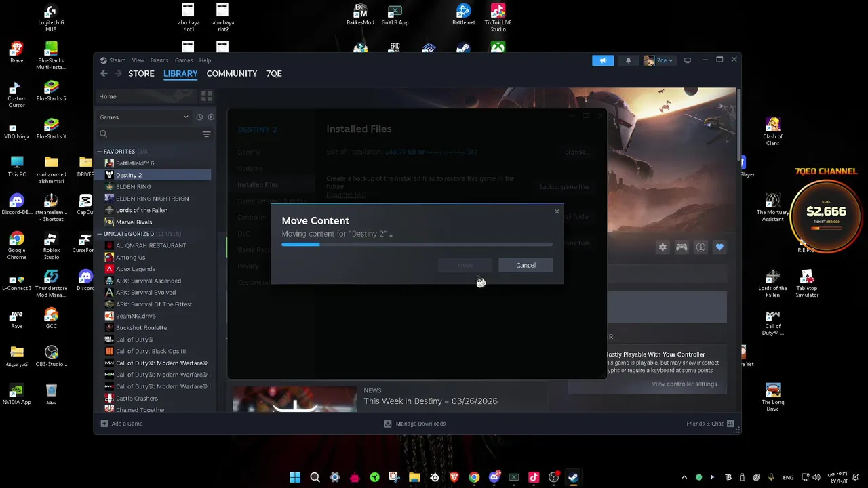Open the Games menu
The height and width of the screenshot is (488, 868).
point(184,60)
